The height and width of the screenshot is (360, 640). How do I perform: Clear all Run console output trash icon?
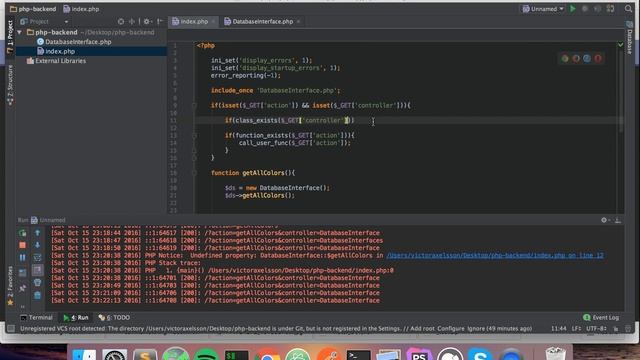click(37, 295)
